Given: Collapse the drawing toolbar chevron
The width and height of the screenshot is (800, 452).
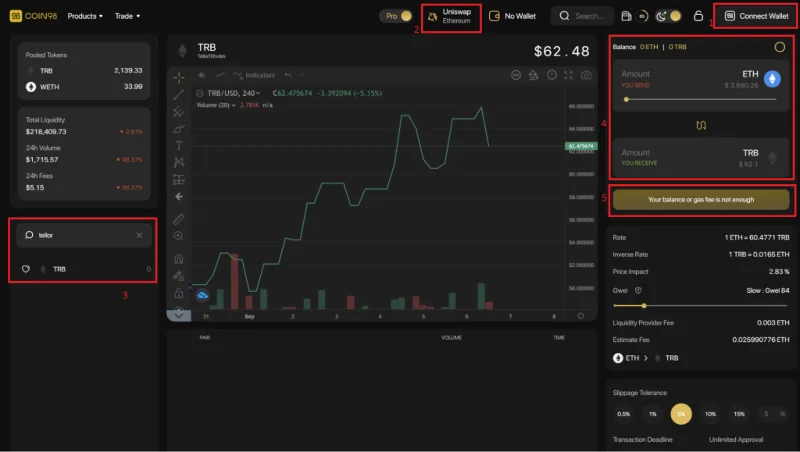Looking at the screenshot, I should [x=179, y=315].
